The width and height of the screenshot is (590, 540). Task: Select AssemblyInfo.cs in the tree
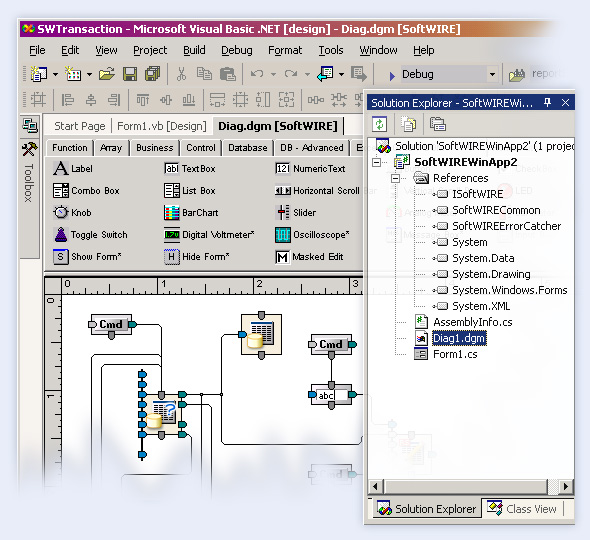[x=473, y=322]
